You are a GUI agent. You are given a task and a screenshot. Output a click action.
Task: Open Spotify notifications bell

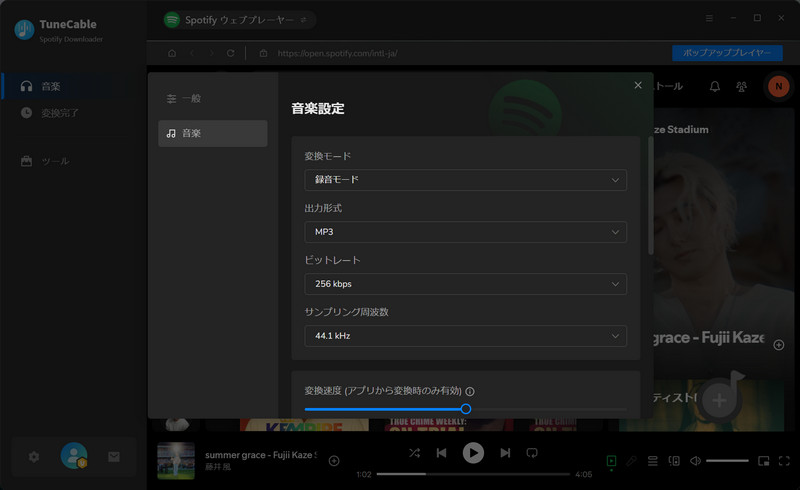pyautogui.click(x=715, y=86)
